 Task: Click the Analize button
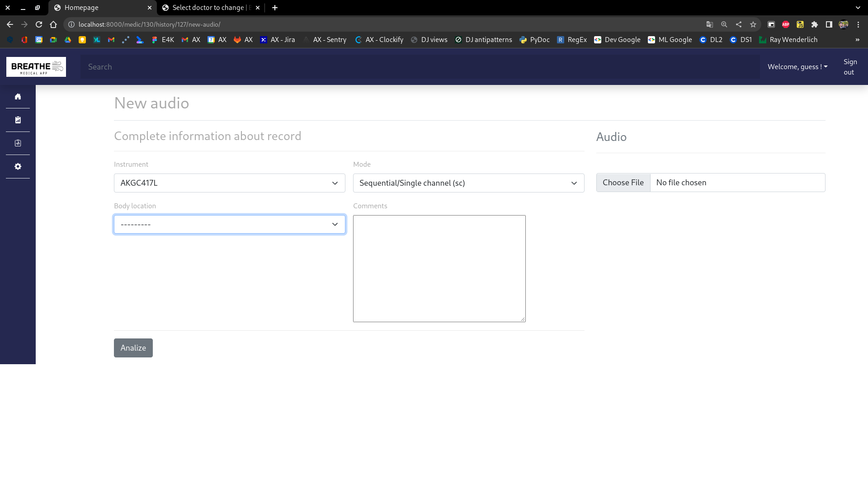click(133, 348)
